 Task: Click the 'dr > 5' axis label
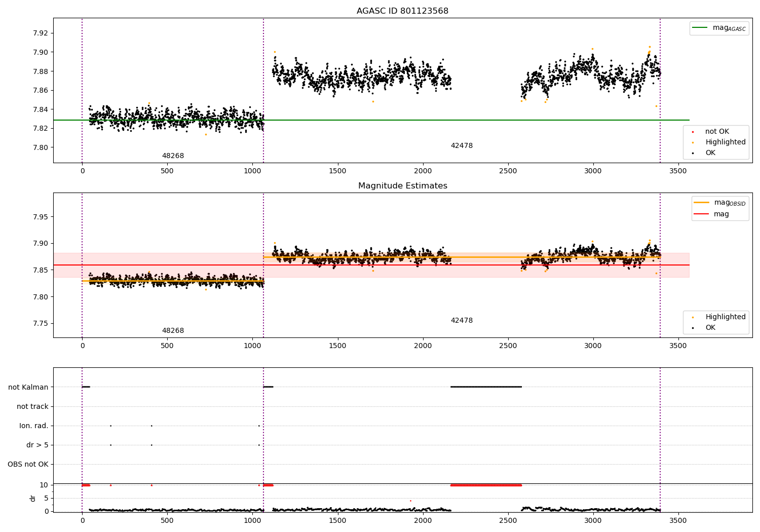coord(37,445)
